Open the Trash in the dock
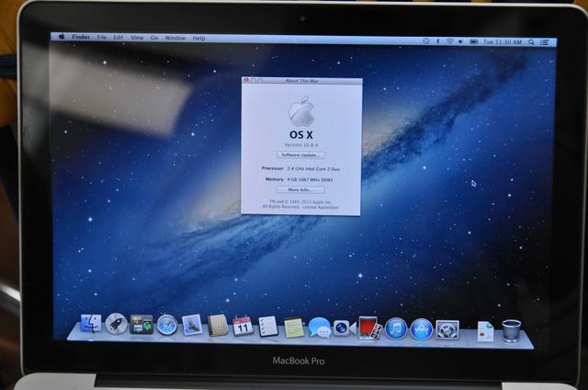Image resolution: width=588 pixels, height=390 pixels. coord(512,329)
